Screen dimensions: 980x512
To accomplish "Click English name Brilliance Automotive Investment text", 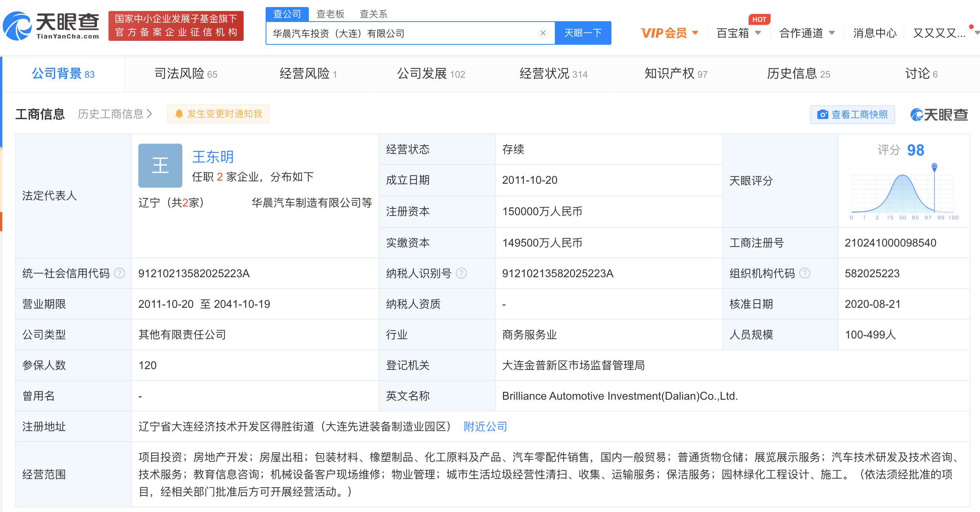I will point(620,396).
